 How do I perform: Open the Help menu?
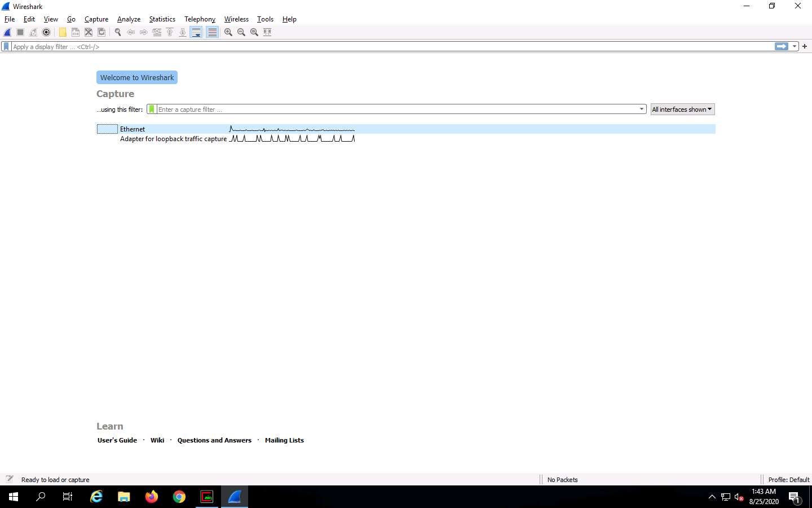click(289, 19)
